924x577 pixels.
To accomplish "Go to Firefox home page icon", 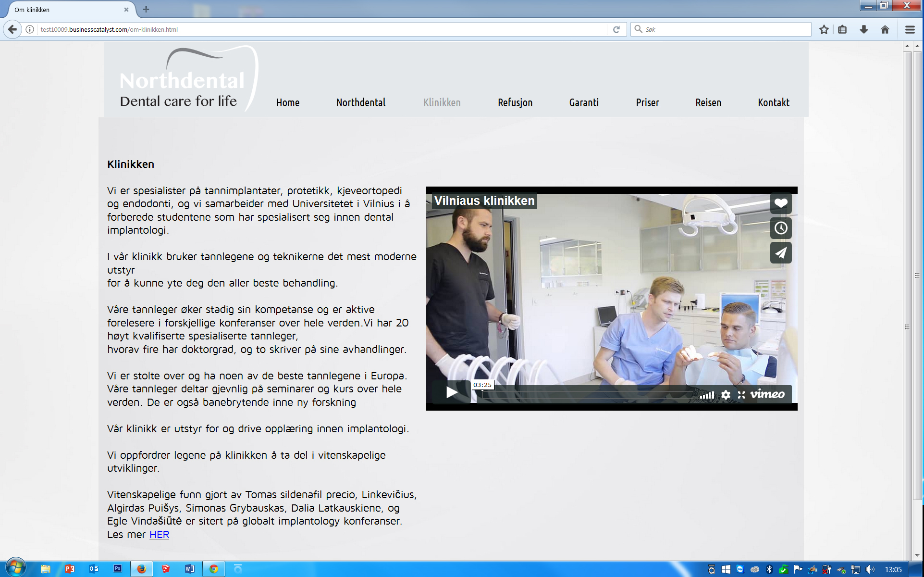I will click(x=885, y=29).
